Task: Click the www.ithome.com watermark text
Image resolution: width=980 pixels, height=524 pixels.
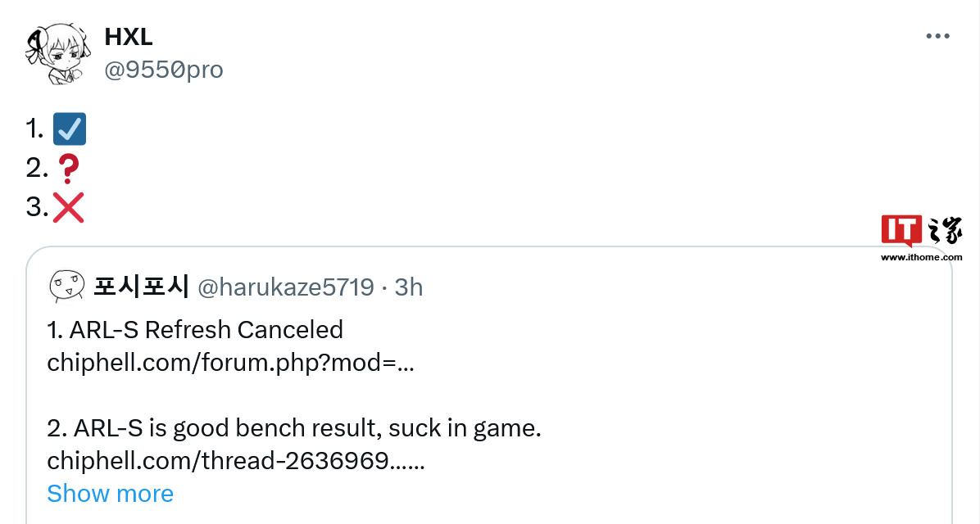Action: click(x=921, y=257)
